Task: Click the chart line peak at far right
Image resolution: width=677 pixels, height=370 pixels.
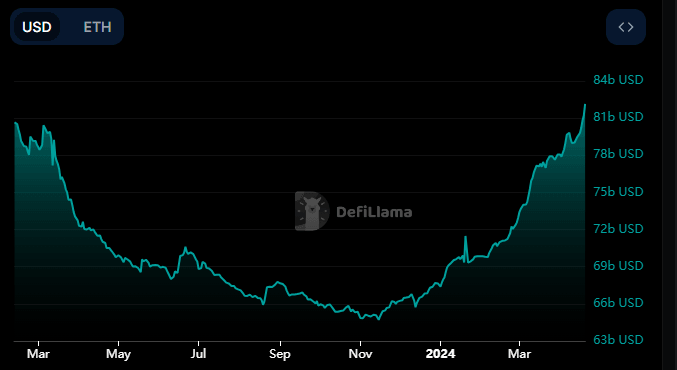Action: pyautogui.click(x=585, y=105)
